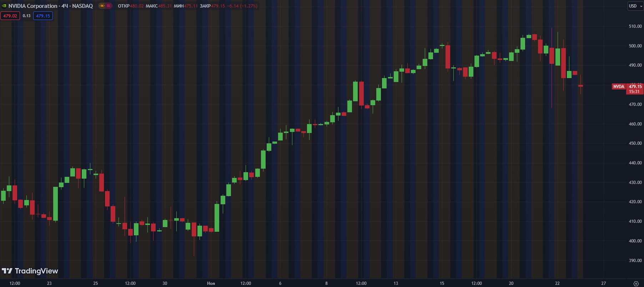Click the blue 479.15 buy price button
Viewport: 644px width, 287px height.
[x=43, y=16]
